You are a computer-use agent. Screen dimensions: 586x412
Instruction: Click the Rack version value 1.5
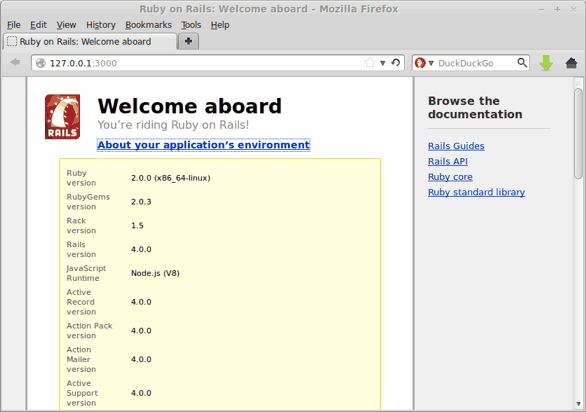(137, 225)
